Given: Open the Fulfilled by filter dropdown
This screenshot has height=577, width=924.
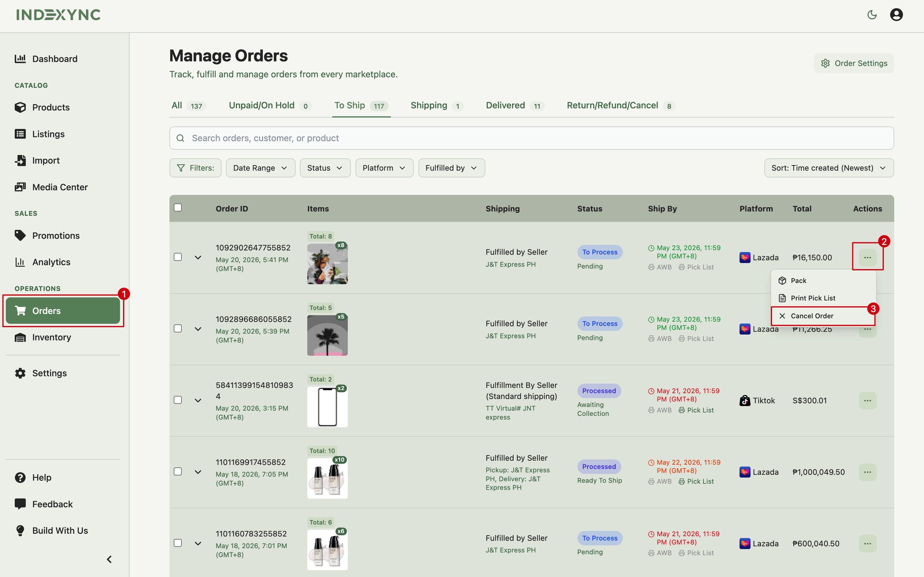Looking at the screenshot, I should (452, 168).
